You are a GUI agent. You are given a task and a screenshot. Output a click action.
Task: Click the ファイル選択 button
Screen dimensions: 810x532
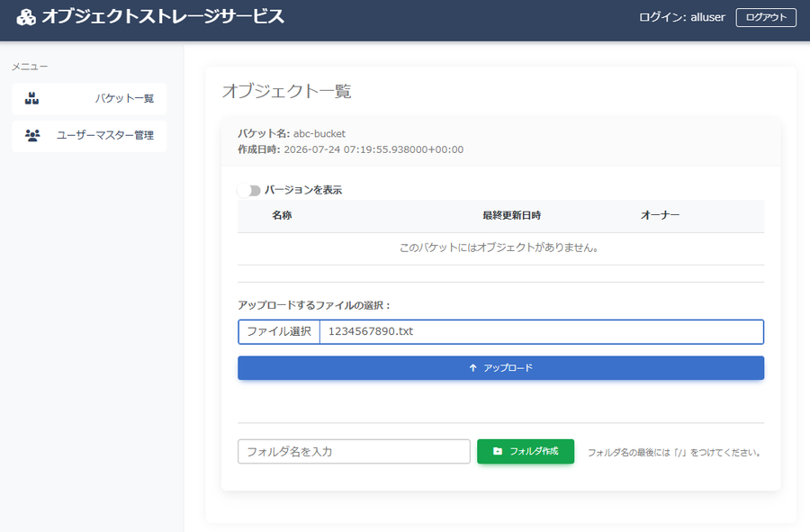279,331
